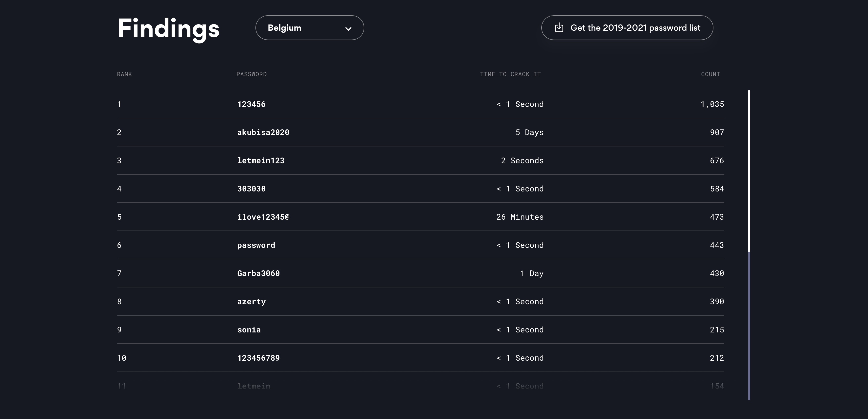Click the table's vertical scrollbar thumb

click(x=749, y=171)
